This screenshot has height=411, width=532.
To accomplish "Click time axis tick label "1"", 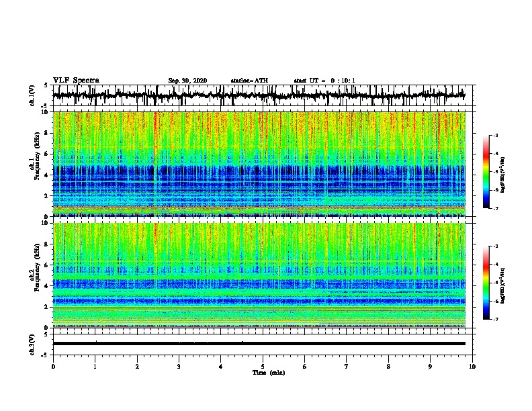I will tap(95, 367).
